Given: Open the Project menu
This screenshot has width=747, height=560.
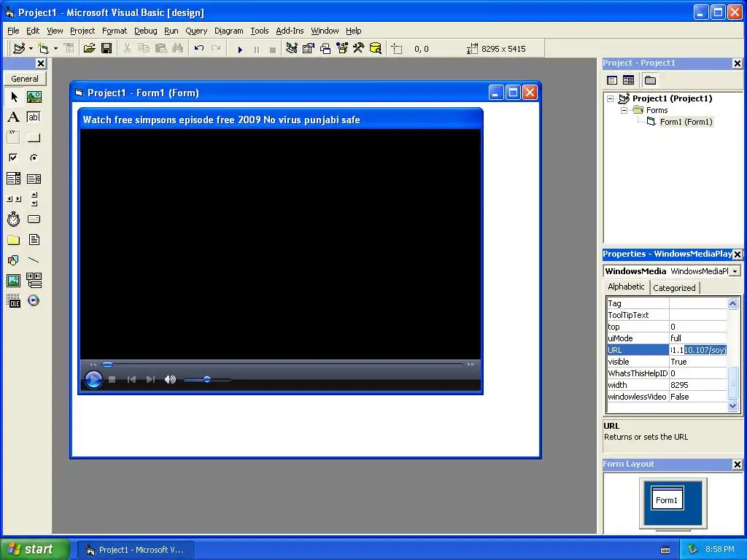Looking at the screenshot, I should tap(82, 31).
